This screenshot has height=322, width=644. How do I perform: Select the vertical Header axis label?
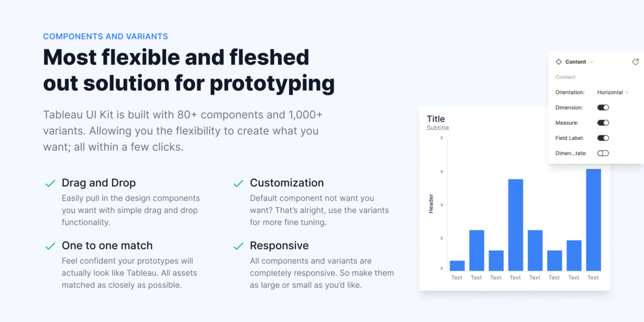click(431, 204)
